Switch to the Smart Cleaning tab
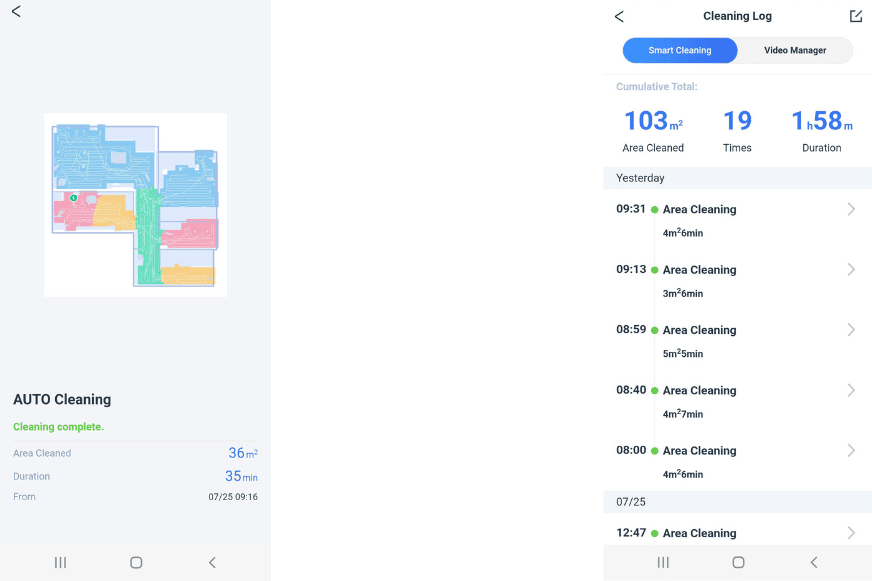This screenshot has height=581, width=872. (680, 51)
